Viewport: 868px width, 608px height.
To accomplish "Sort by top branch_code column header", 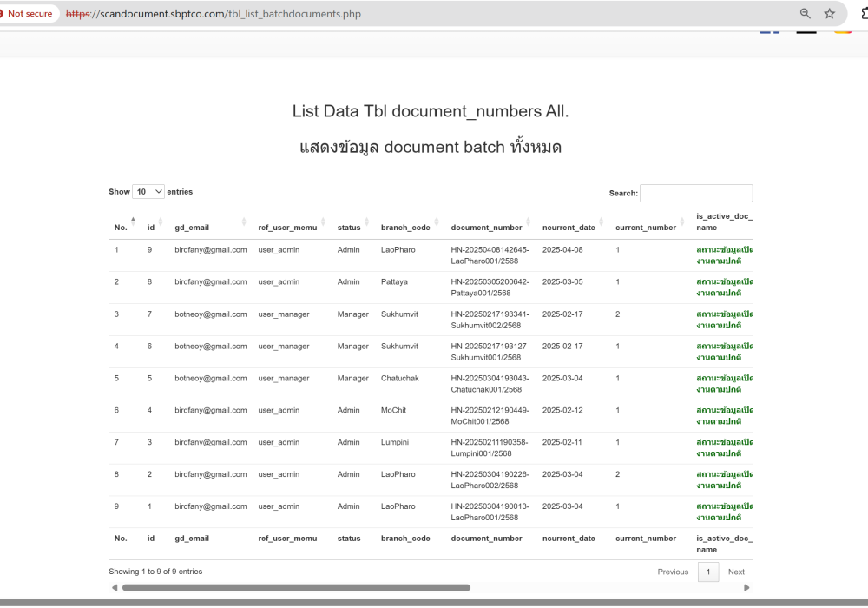I will [405, 228].
